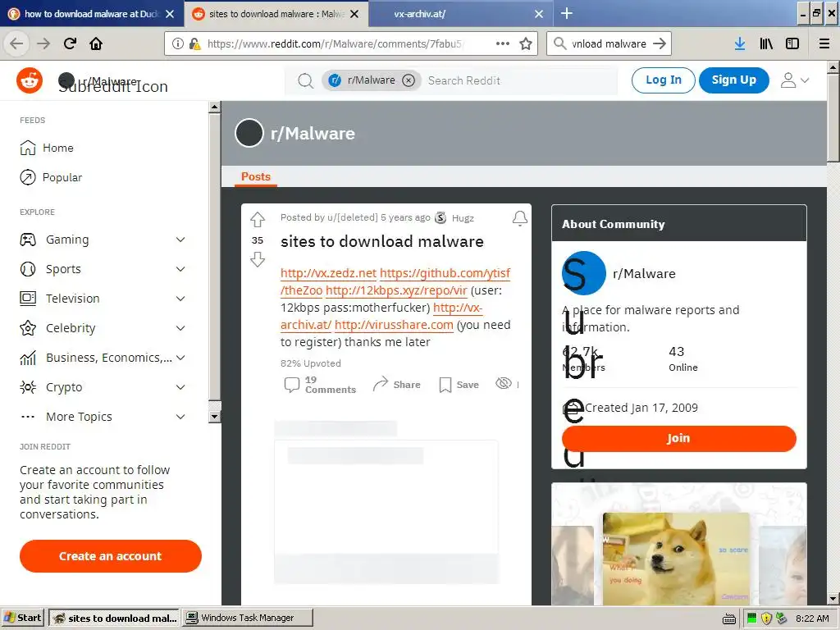Share the post
Image resolution: width=840 pixels, height=630 pixels.
click(396, 385)
